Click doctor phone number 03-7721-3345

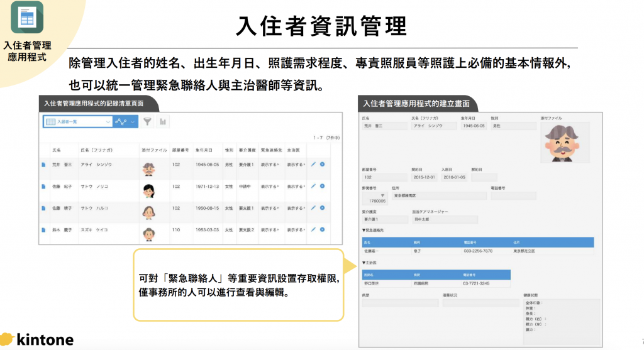click(x=476, y=283)
